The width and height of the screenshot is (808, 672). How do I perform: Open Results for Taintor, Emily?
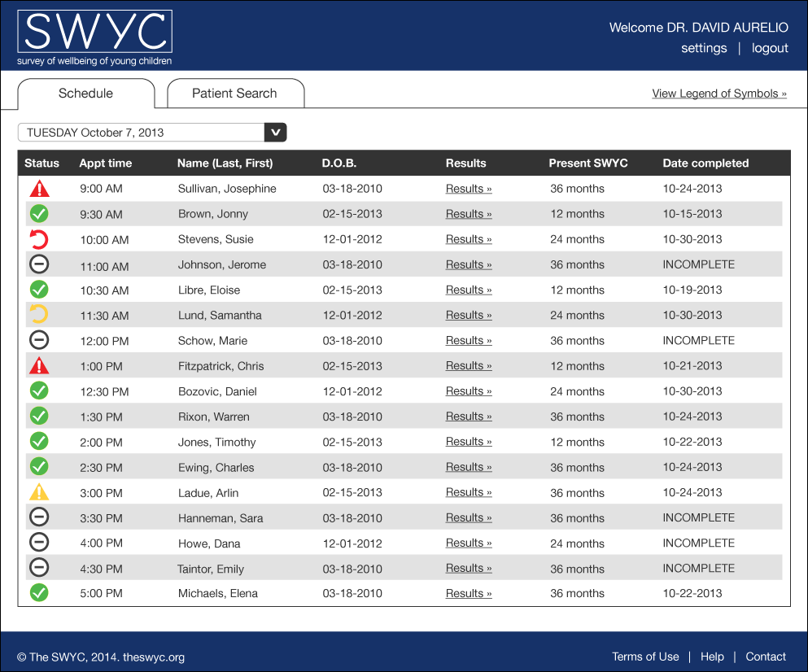469,569
